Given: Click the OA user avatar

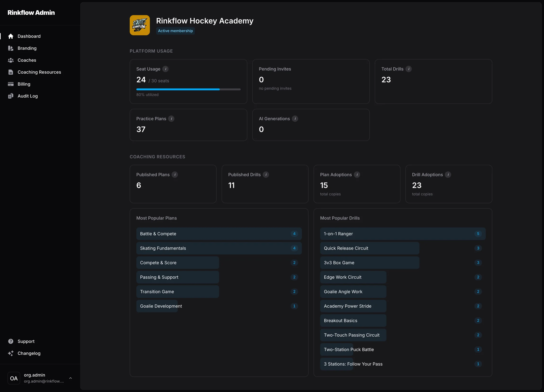Looking at the screenshot, I should (14, 378).
